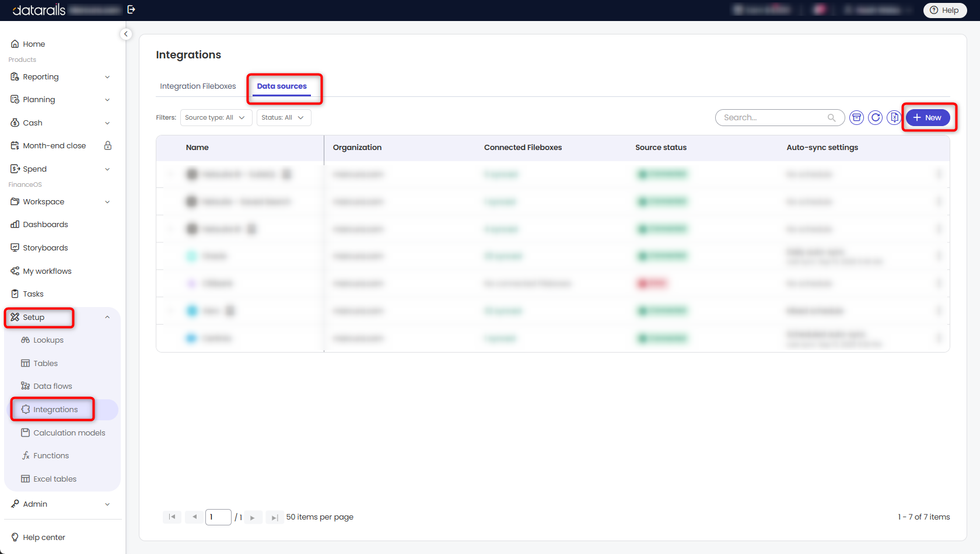980x554 pixels.
Task: Click the Source status column header
Action: tap(661, 147)
